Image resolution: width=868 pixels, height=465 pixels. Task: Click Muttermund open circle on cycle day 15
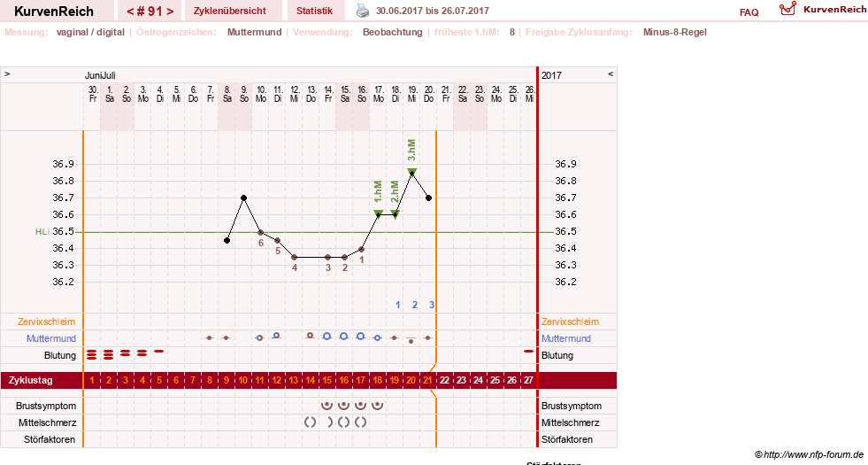tap(327, 336)
